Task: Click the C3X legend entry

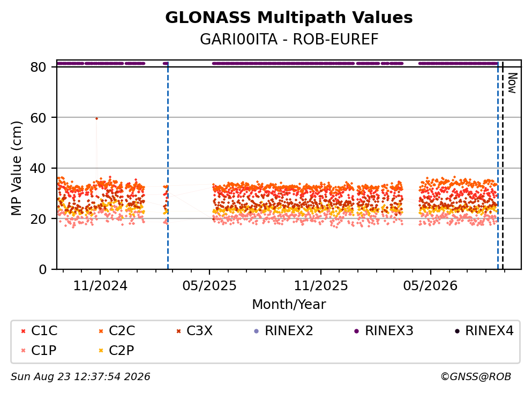Action: (x=194, y=330)
